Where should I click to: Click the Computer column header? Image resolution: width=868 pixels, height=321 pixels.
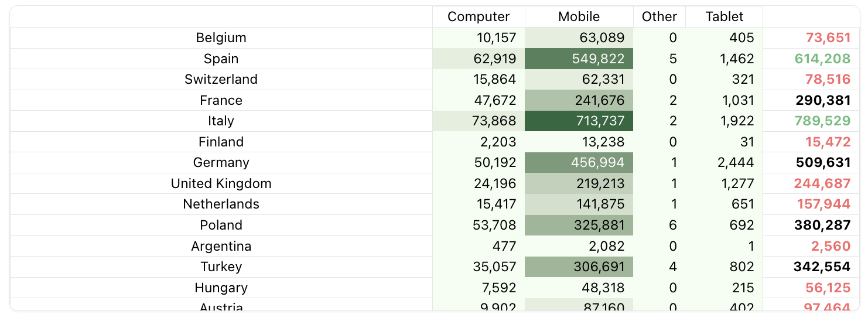[x=479, y=16]
